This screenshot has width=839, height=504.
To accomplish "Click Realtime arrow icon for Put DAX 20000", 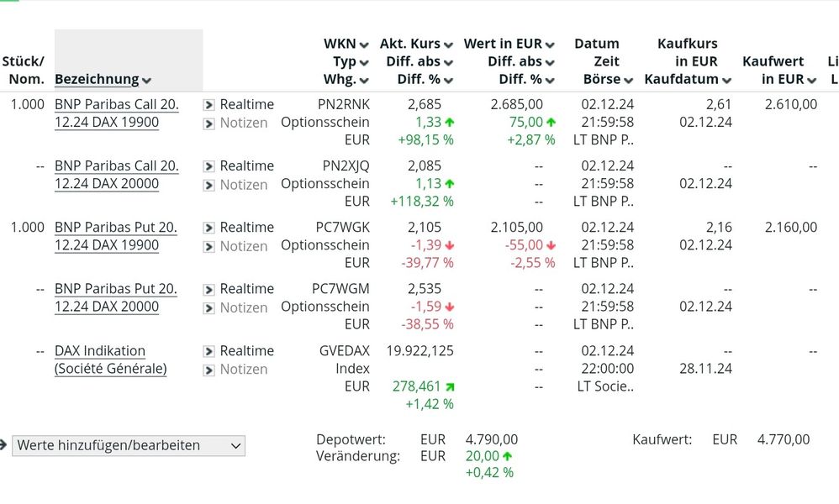I will 209,289.
